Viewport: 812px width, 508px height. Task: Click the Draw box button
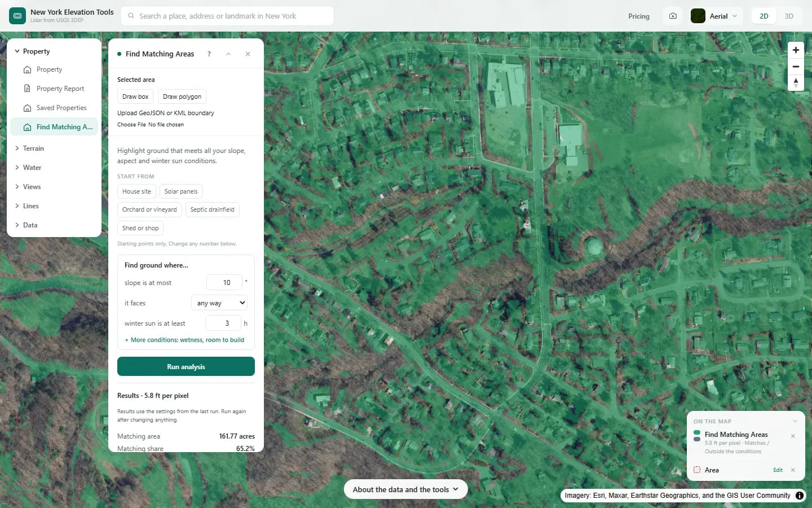point(135,97)
